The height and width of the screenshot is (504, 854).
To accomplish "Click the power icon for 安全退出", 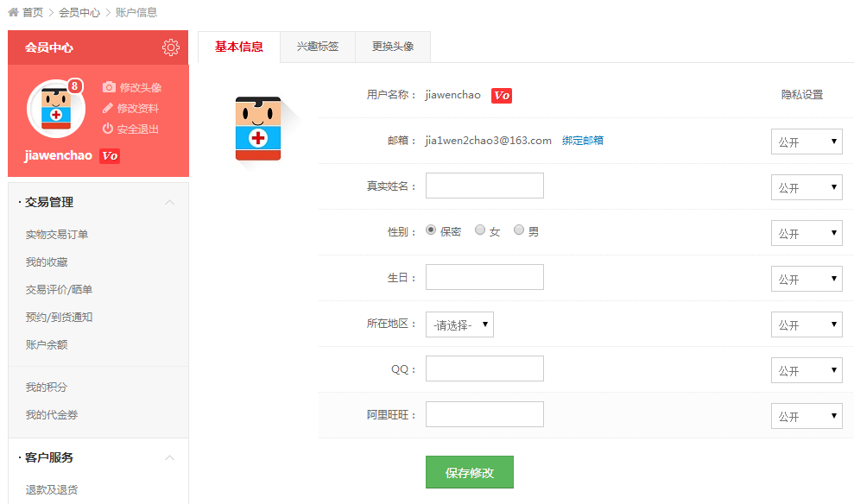I will coord(108,129).
